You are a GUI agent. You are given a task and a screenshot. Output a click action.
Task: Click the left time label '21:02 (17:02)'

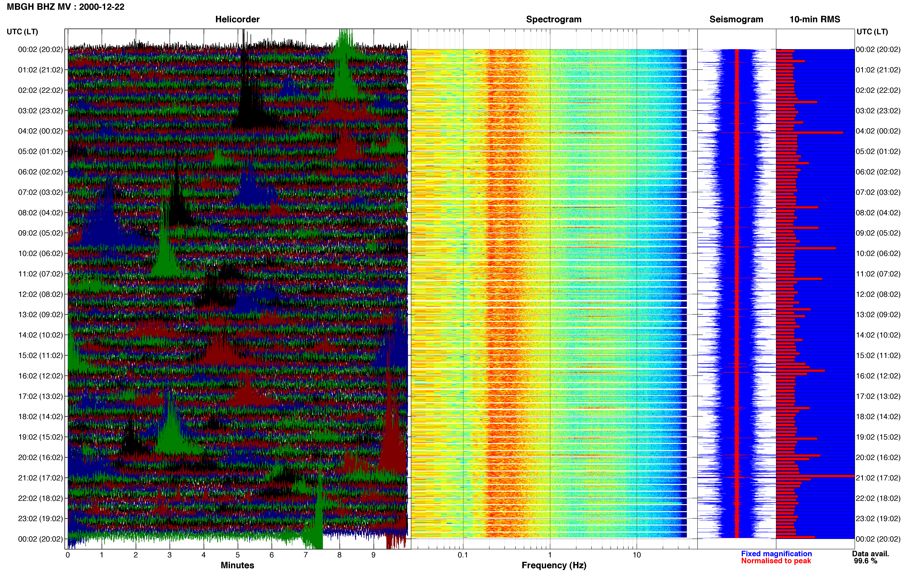tap(40, 478)
